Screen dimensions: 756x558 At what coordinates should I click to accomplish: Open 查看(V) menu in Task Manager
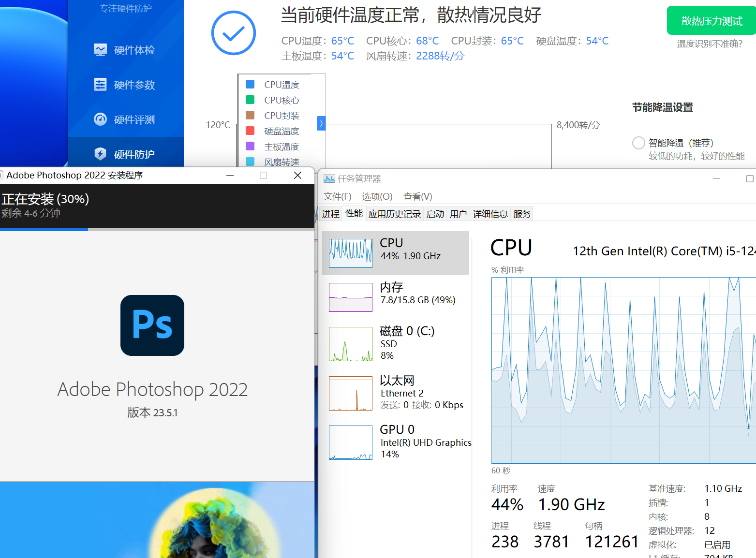(x=418, y=196)
